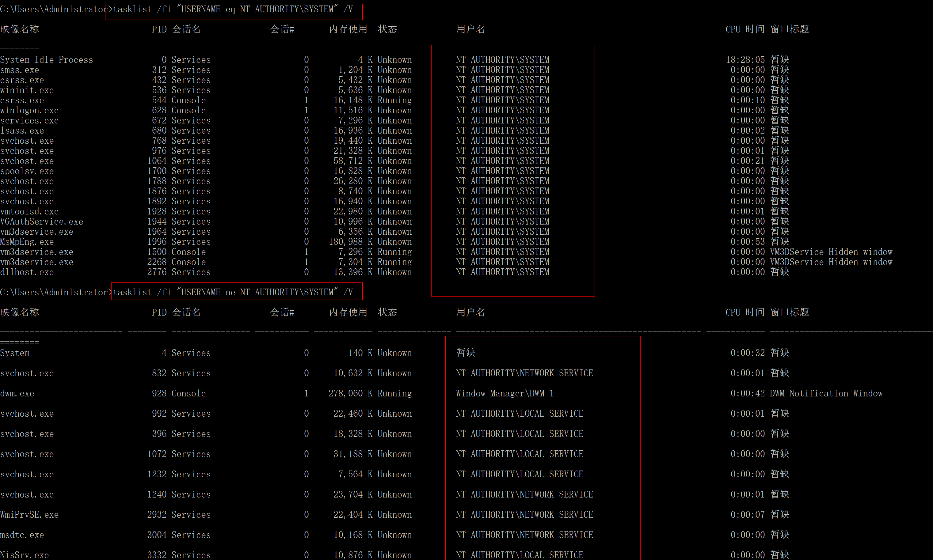The image size is (933, 560).
Task: Click the MsMpEng.exe process name
Action: tap(27, 242)
